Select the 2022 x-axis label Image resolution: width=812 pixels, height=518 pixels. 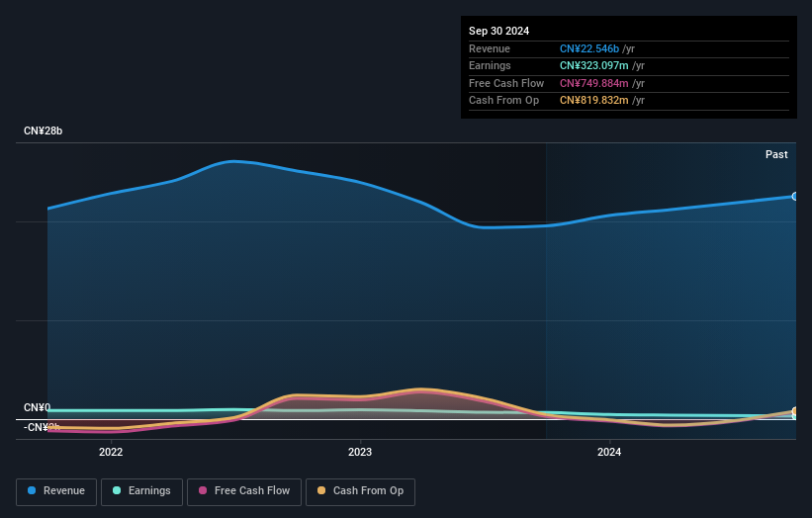tap(111, 453)
